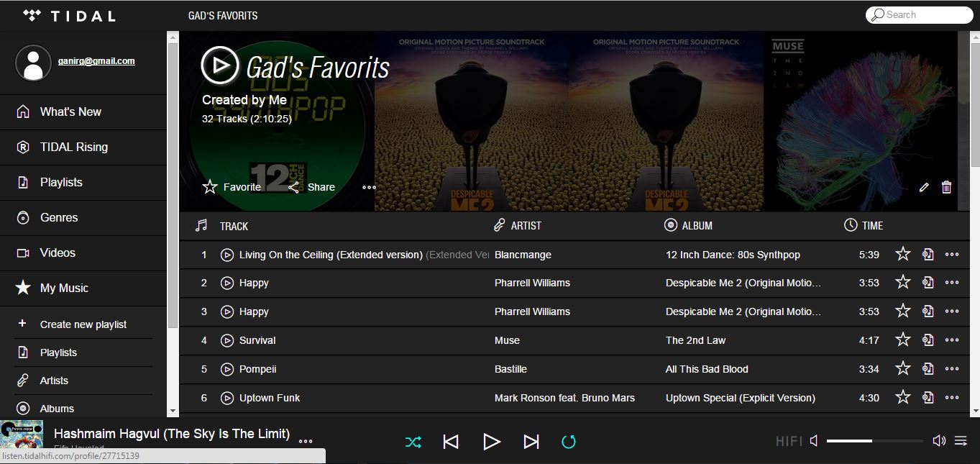
Task: Star Survival as favorite
Action: pyautogui.click(x=903, y=340)
